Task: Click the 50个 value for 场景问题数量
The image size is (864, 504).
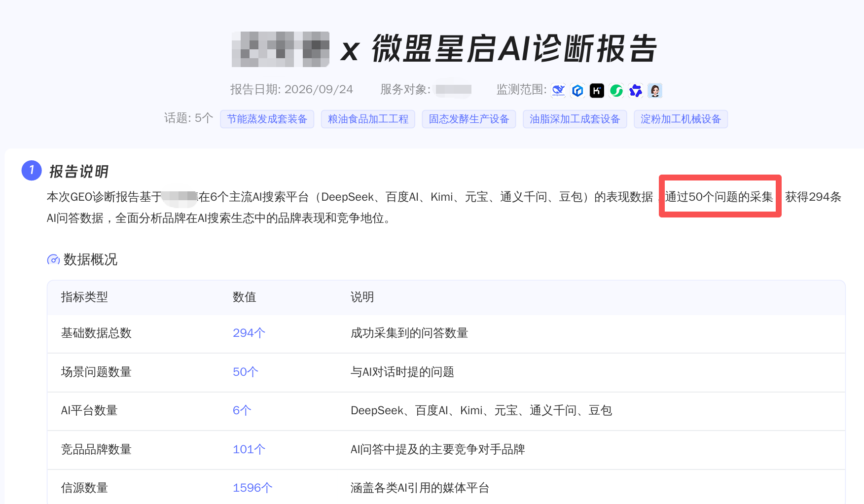Action: coord(246,372)
